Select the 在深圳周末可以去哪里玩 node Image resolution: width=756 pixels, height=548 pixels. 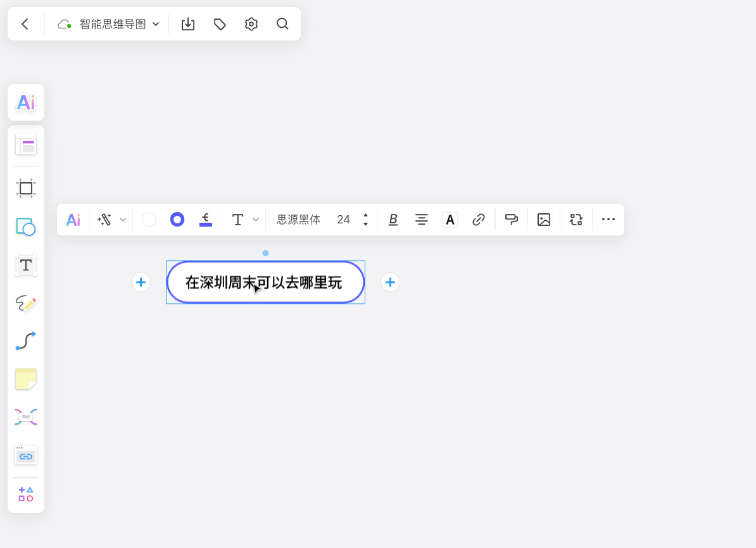click(x=266, y=282)
